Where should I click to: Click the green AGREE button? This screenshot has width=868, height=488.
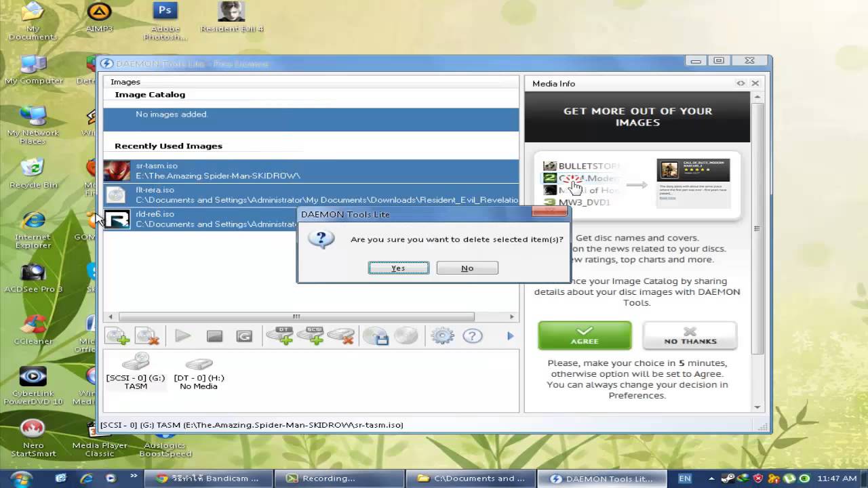pyautogui.click(x=585, y=335)
